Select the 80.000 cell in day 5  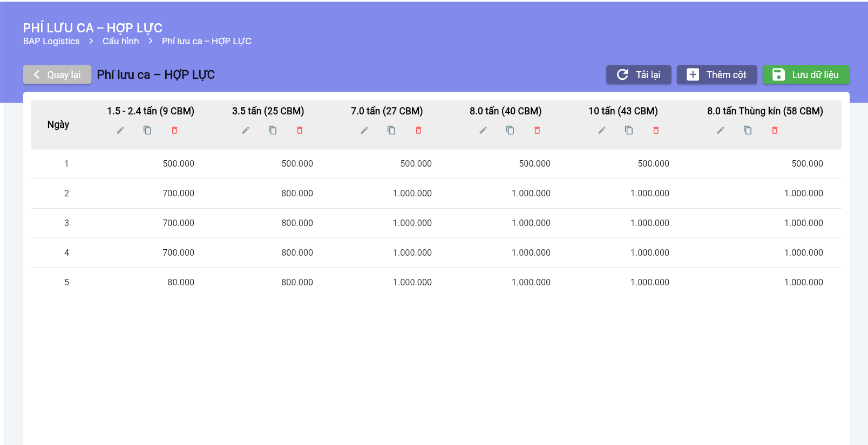pos(180,282)
